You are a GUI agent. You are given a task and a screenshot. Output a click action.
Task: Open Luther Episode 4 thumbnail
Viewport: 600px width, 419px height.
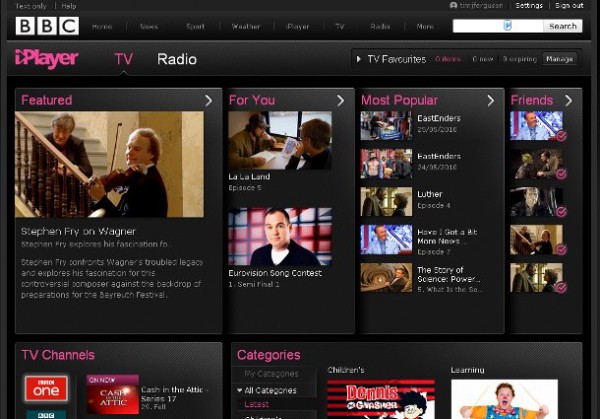386,202
